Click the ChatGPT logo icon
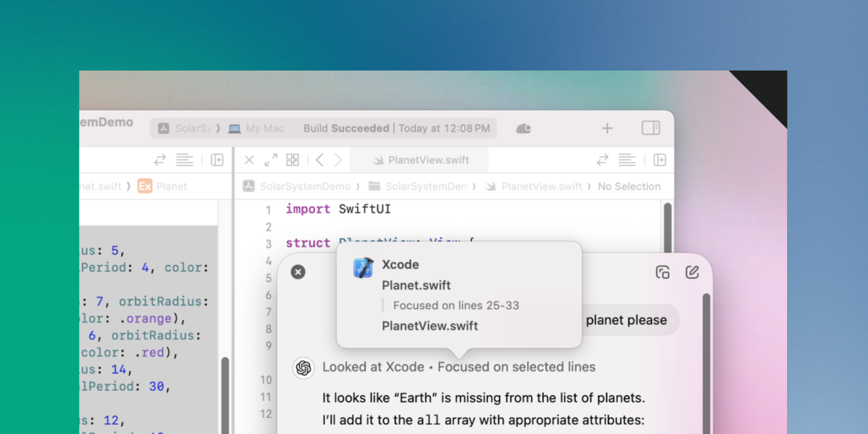 [x=304, y=368]
